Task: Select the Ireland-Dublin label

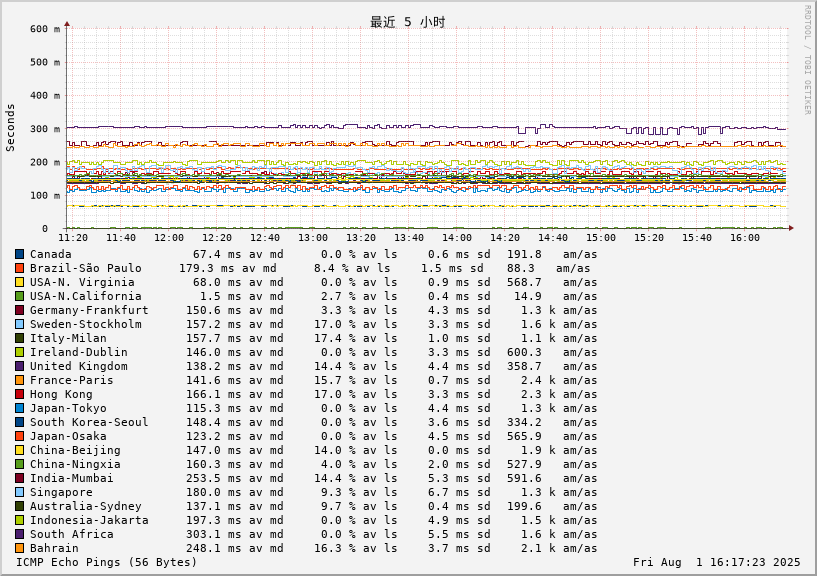Action: point(79,352)
